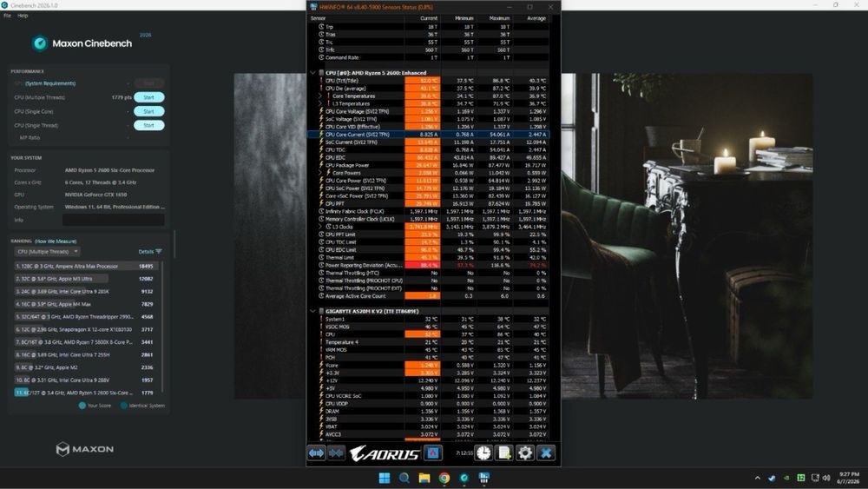Expand Core Temperatures sensor subtree
Screen dimensions: 868x489
(320, 96)
